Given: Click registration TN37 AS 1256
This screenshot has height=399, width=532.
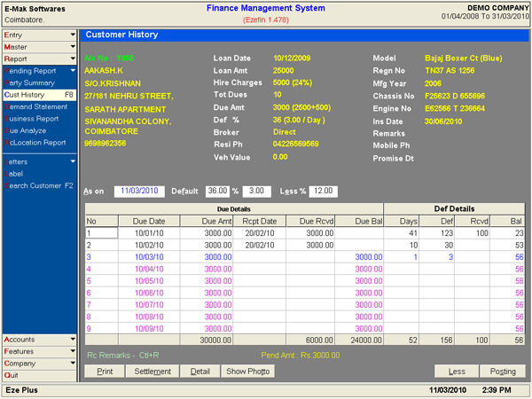Looking at the screenshot, I should [450, 71].
